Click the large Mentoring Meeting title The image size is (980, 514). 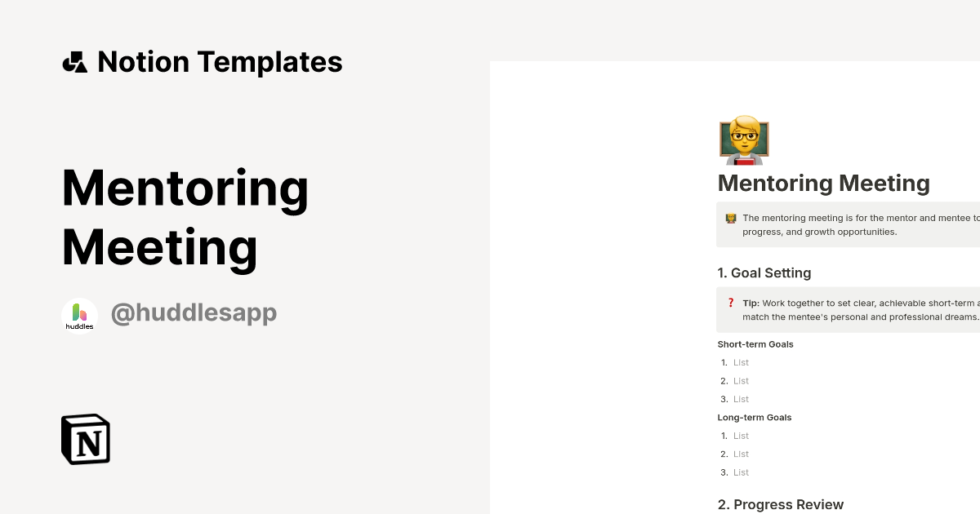(185, 217)
